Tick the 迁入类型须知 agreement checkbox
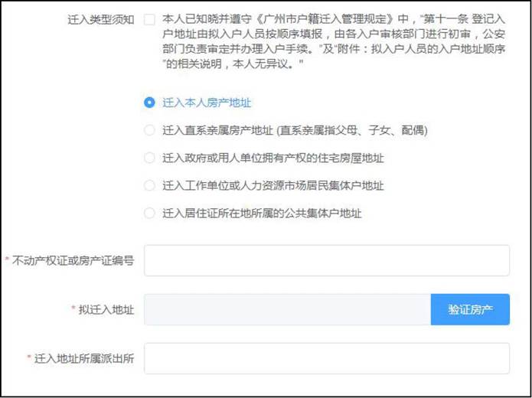The width and height of the screenshot is (532, 398). 149,19
